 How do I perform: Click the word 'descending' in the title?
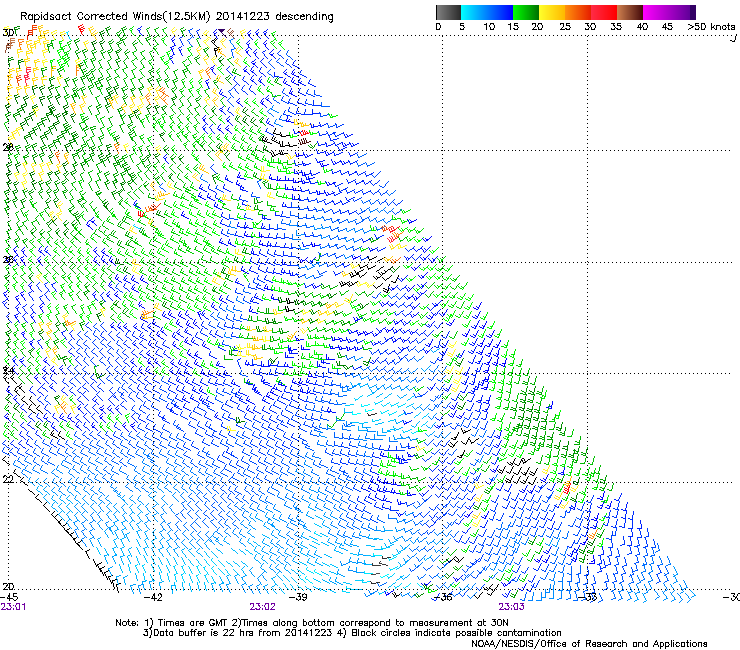[x=304, y=17]
